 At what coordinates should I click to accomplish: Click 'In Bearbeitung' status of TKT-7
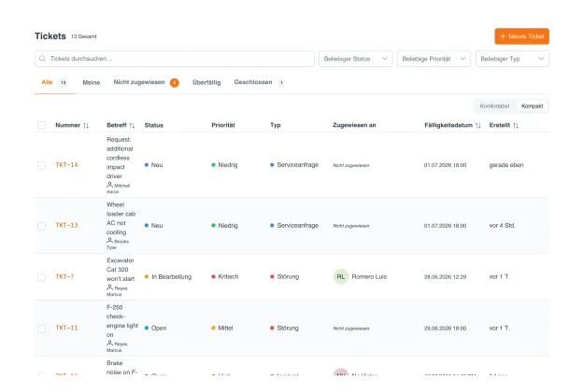[171, 277]
